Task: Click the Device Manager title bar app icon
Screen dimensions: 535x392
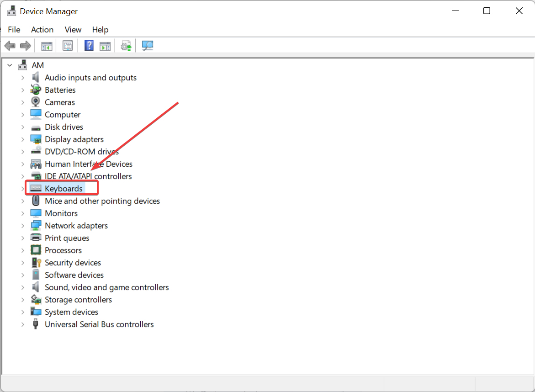Action: pos(11,11)
